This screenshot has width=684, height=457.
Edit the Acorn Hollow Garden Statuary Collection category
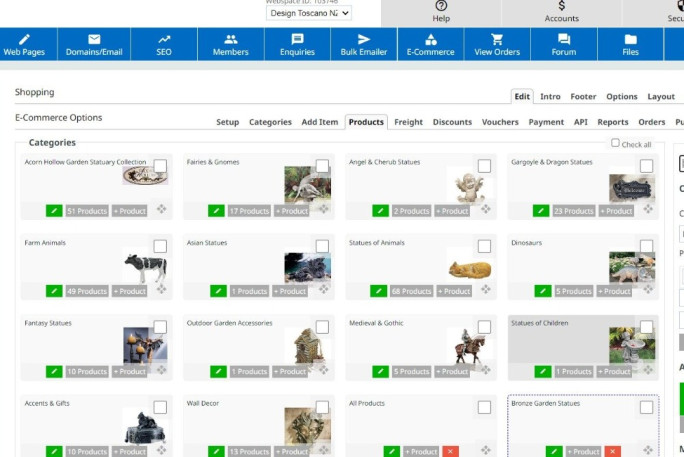pyautogui.click(x=54, y=211)
